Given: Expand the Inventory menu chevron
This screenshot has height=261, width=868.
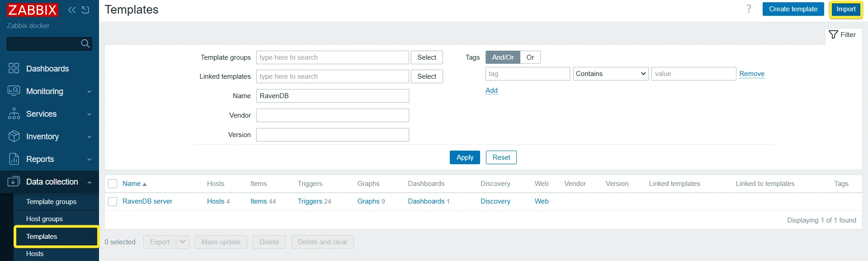Looking at the screenshot, I should click(x=89, y=137).
